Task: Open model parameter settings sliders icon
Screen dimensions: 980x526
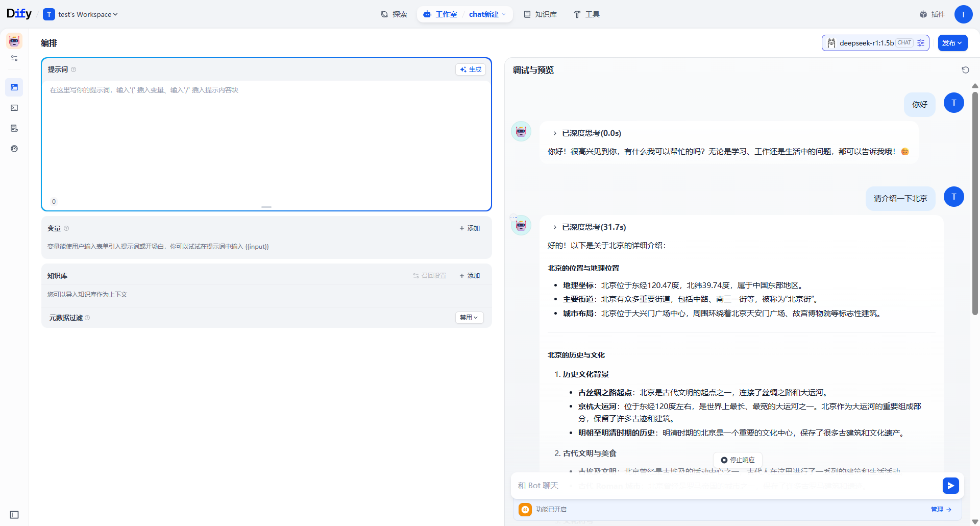Action: pos(920,43)
